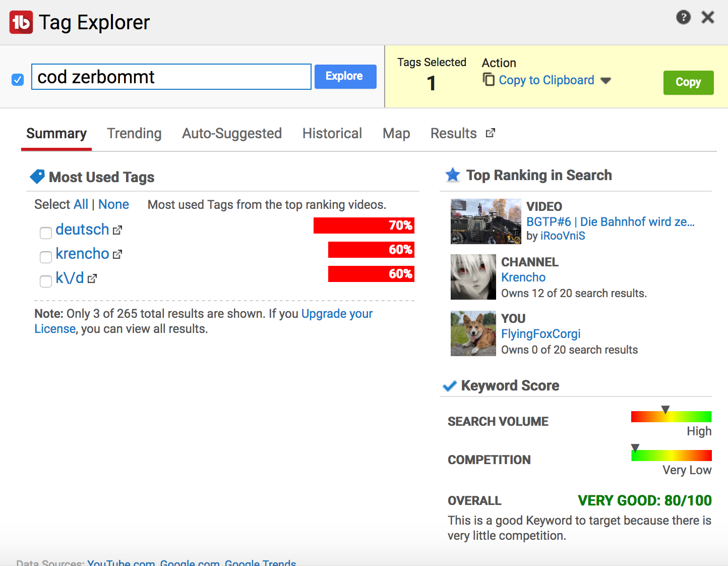Tick the krencho tag checkbox
728x566 pixels.
click(46, 257)
